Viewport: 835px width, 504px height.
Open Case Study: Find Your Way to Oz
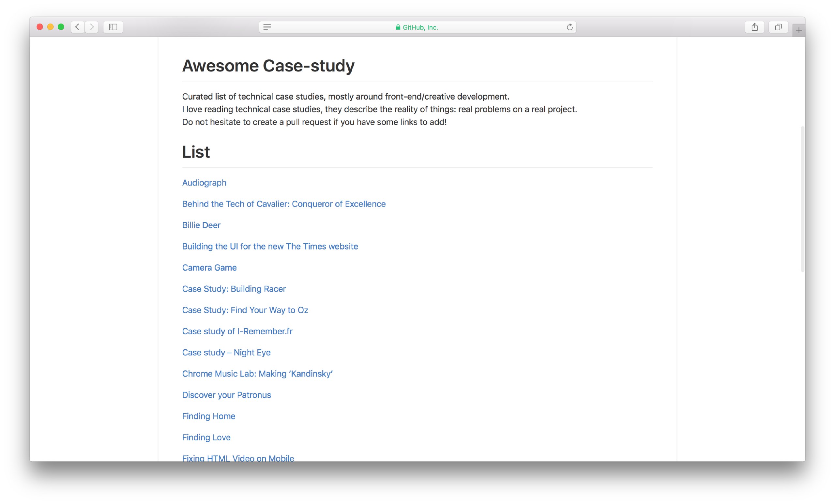pyautogui.click(x=245, y=310)
